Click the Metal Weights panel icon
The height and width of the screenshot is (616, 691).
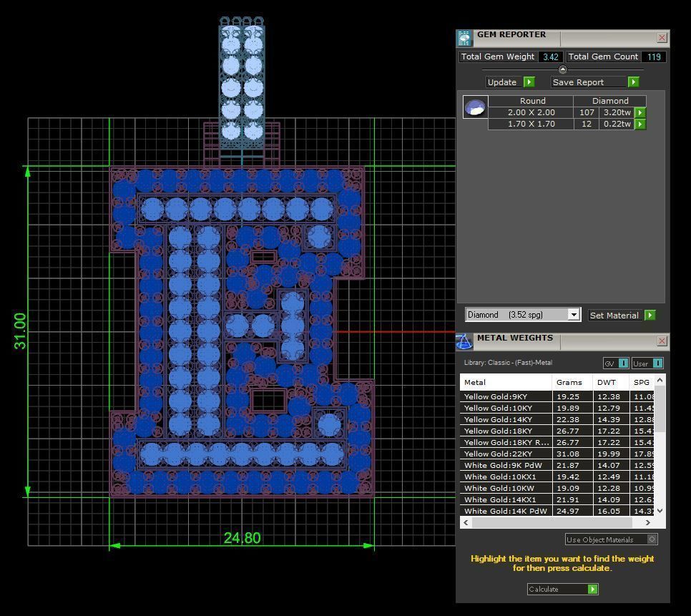(x=464, y=341)
